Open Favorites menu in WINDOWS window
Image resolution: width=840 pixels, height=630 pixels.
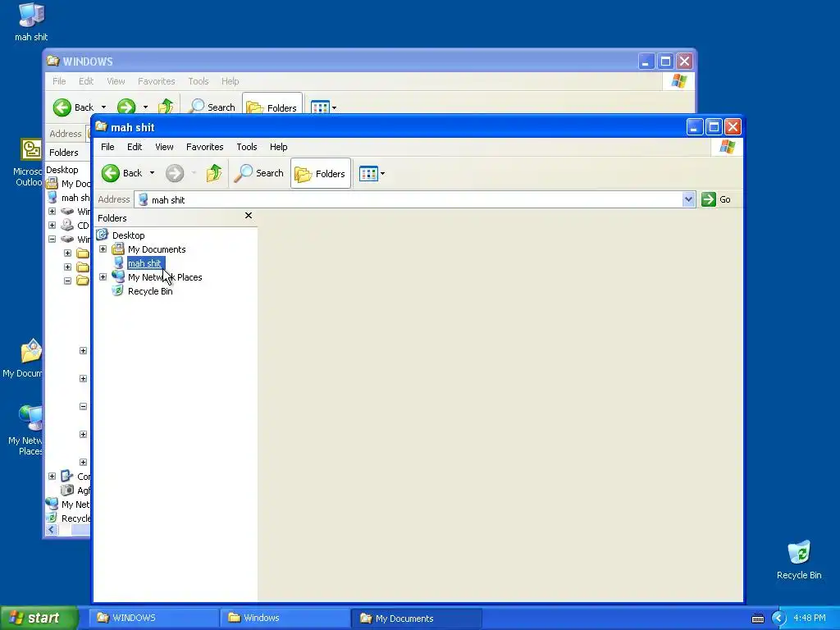tap(157, 81)
